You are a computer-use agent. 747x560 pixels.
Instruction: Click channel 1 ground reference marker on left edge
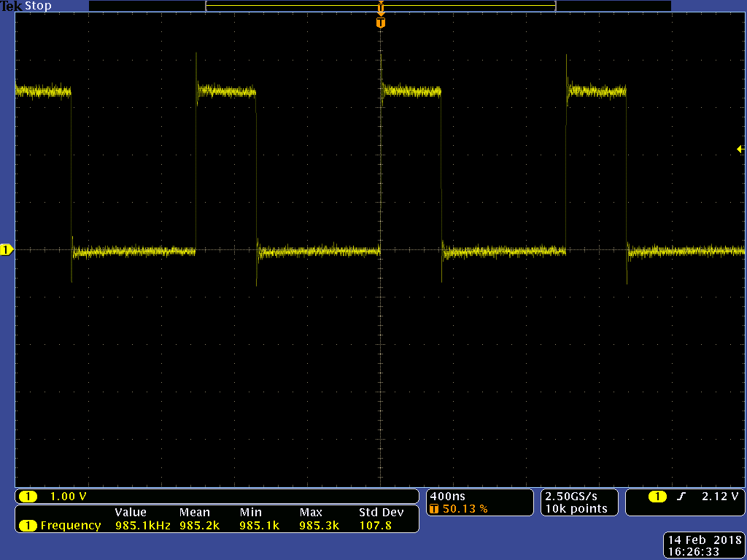[6, 249]
